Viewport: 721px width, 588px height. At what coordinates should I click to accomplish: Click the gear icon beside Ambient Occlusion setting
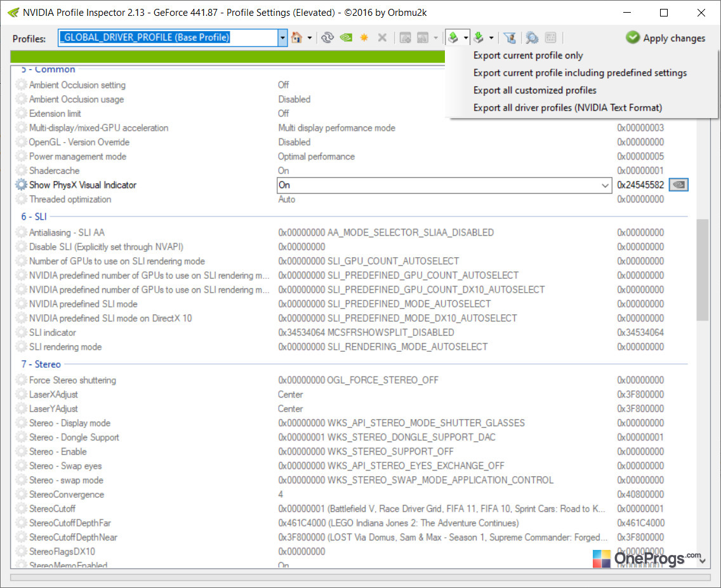(21, 85)
